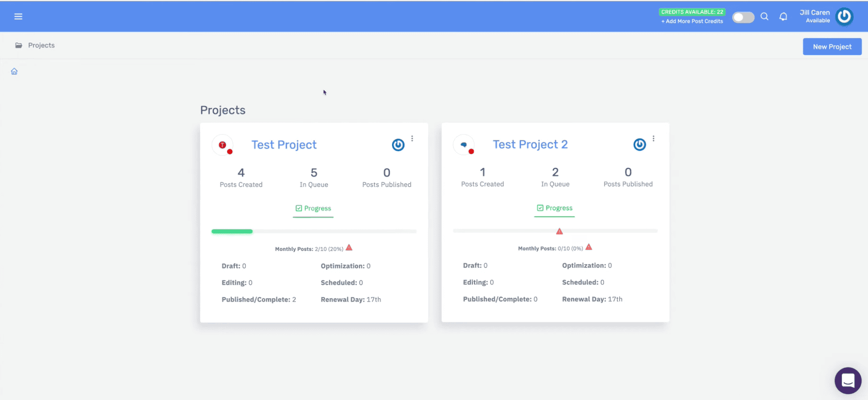Open the Jill Caren account dropdown
The width and height of the screenshot is (868, 400).
pos(814,16)
